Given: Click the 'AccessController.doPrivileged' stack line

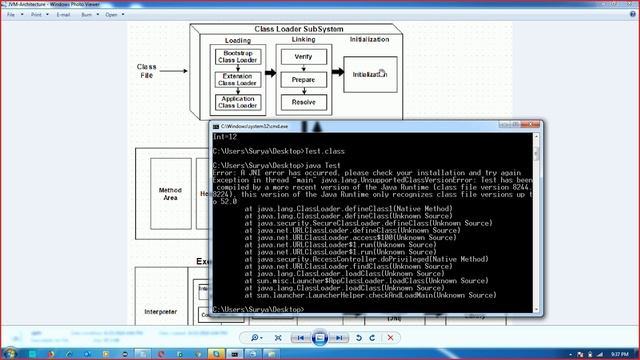Looking at the screenshot, I should point(367,259).
